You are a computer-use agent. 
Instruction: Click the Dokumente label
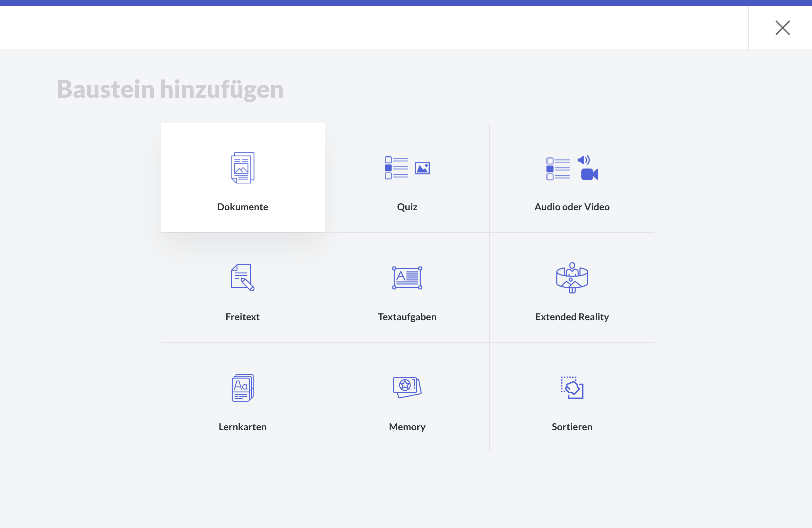[x=243, y=207]
